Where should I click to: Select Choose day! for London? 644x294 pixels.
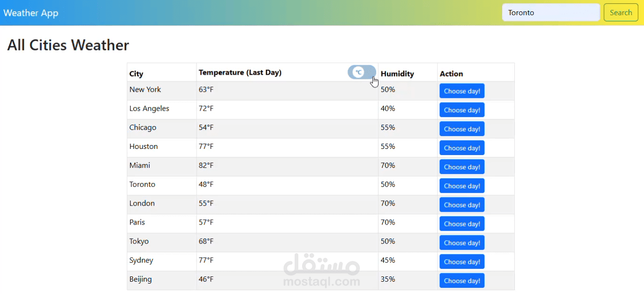pyautogui.click(x=462, y=205)
